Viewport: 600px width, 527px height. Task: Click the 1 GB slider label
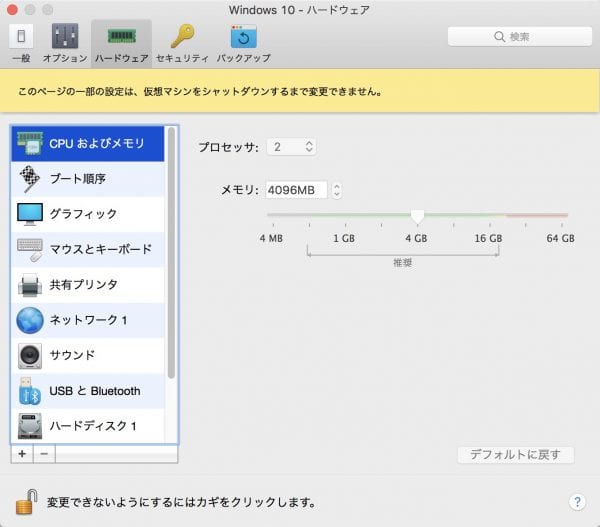(344, 238)
